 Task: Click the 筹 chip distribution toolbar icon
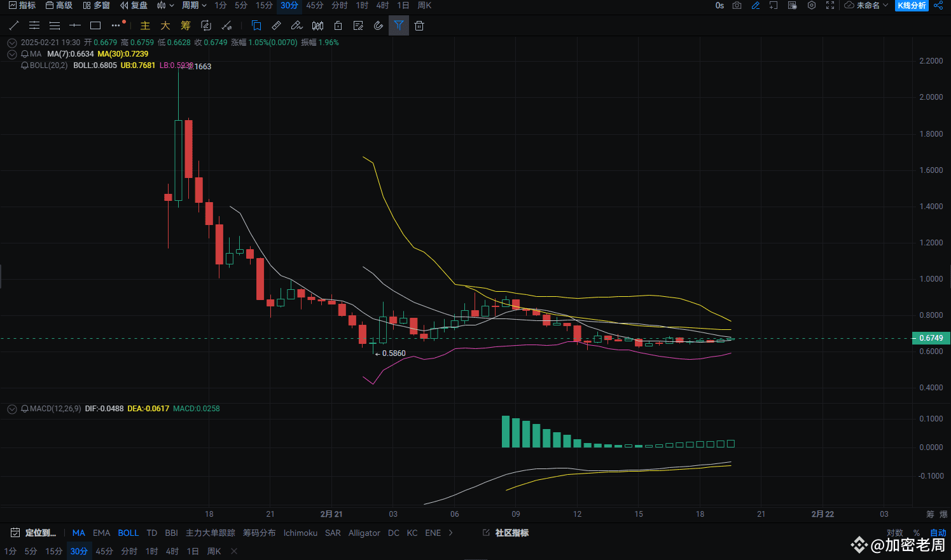pos(186,25)
